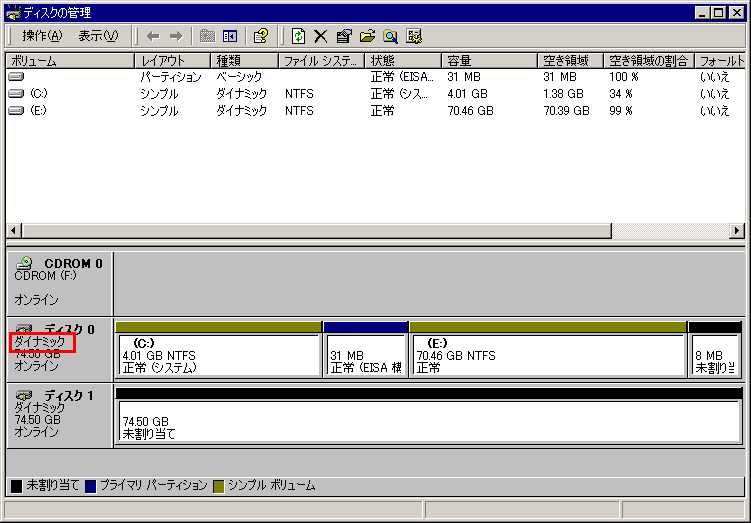This screenshot has width=751, height=523.
Task: Click the 34 % free percentage cell
Action: point(621,93)
